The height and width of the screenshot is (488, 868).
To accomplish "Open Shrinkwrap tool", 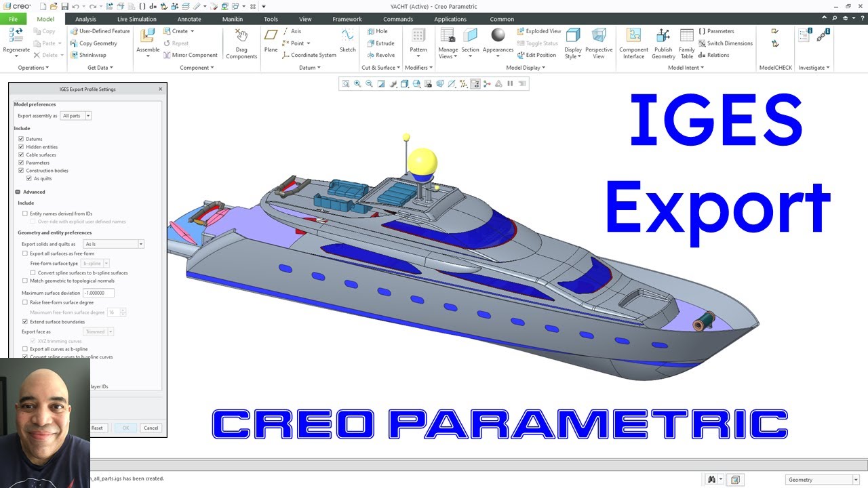I will click(x=88, y=55).
